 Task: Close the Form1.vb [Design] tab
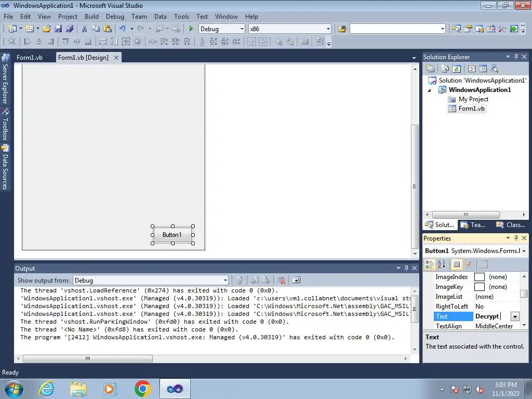(x=116, y=58)
